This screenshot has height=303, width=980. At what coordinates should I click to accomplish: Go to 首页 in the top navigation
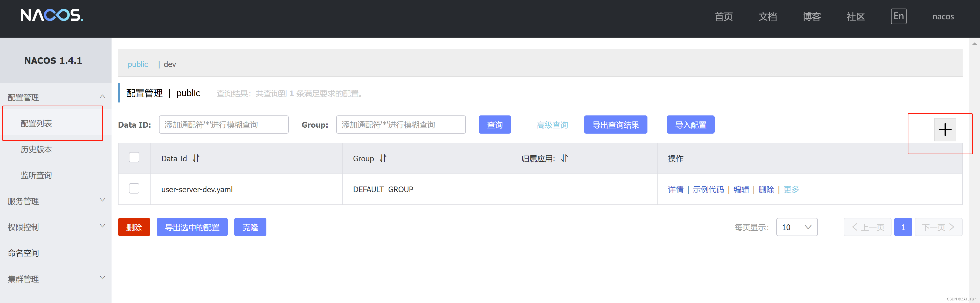724,16
